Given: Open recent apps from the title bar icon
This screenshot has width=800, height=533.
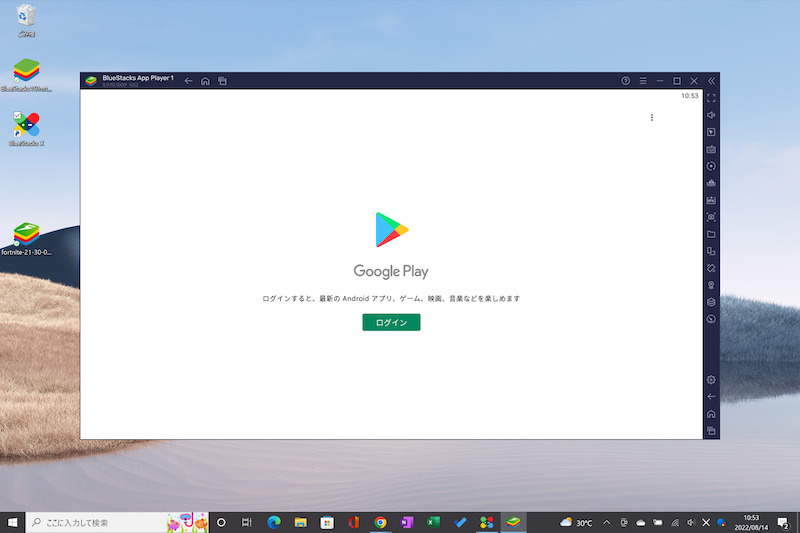Looking at the screenshot, I should point(223,80).
